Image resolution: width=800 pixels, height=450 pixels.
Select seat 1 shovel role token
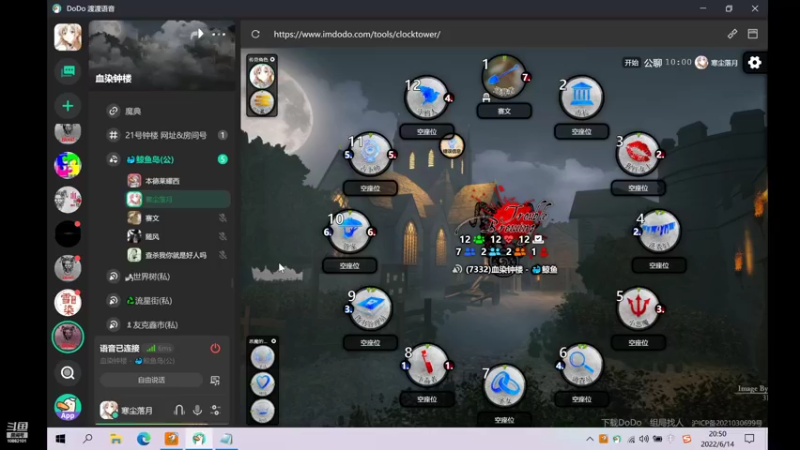(x=504, y=77)
